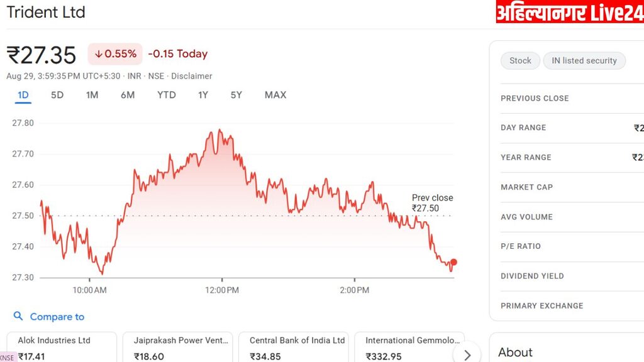The height and width of the screenshot is (362, 644).
Task: Open the International Gemmological stock card
Action: (409, 348)
